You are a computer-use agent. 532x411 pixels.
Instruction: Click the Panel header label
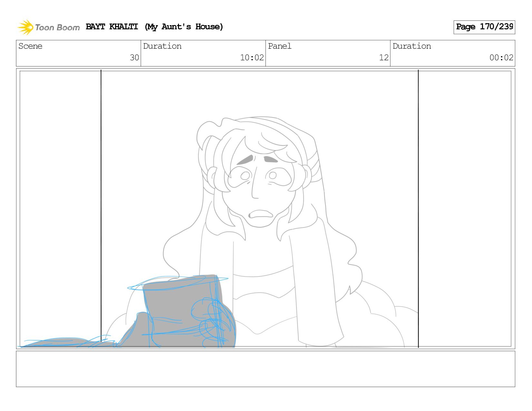point(280,46)
